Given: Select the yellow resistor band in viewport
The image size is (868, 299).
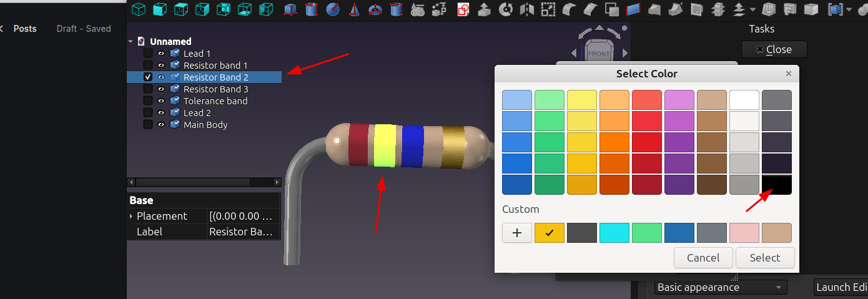Looking at the screenshot, I should pyautogui.click(x=385, y=145).
